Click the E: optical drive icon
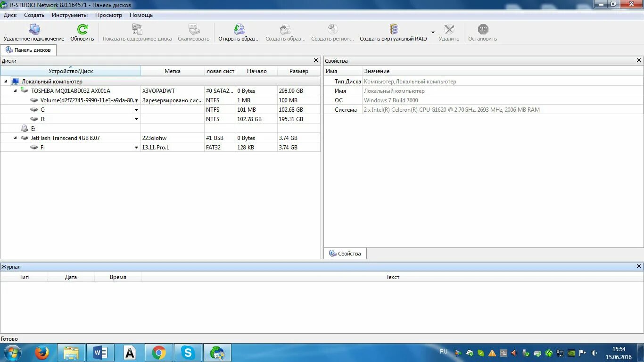The image size is (644, 362). click(x=25, y=128)
